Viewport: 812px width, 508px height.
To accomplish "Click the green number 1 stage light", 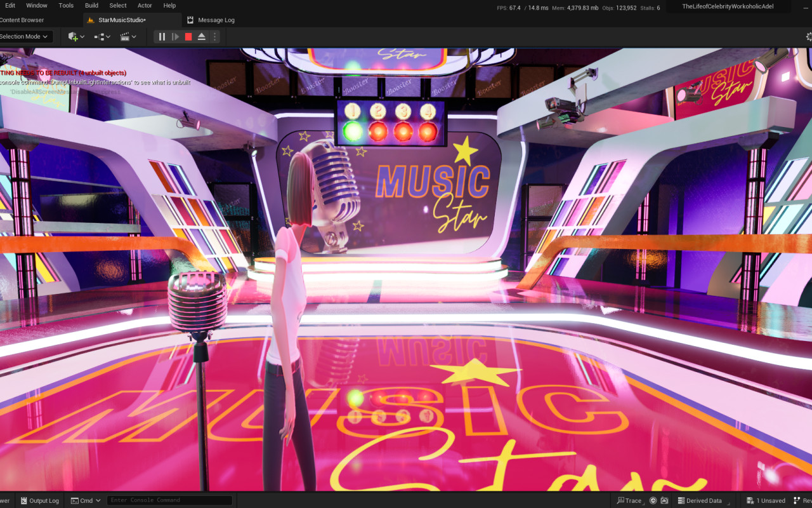I will click(353, 131).
